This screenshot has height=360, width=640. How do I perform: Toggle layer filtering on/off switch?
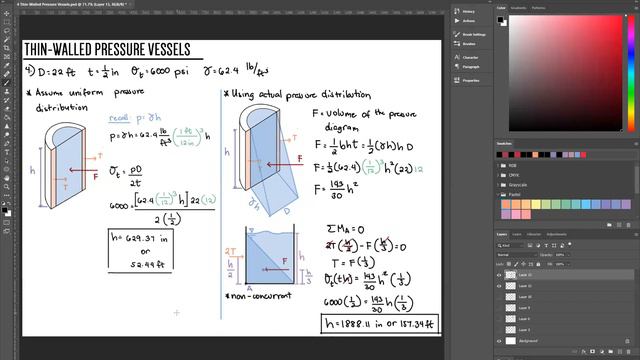point(570,245)
